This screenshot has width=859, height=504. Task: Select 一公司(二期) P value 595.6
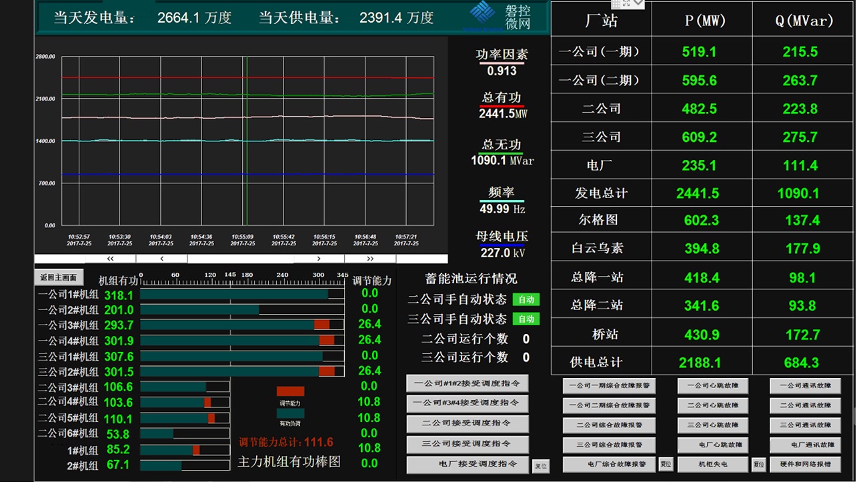(699, 80)
